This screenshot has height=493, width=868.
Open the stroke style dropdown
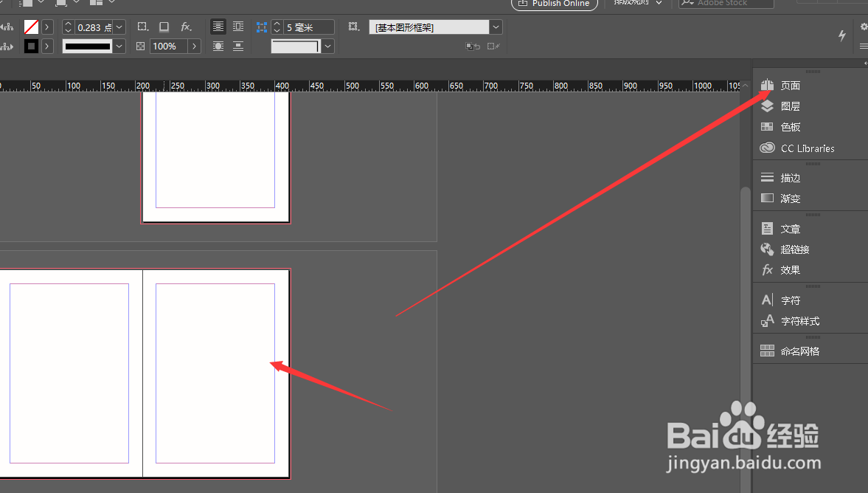pyautogui.click(x=119, y=46)
